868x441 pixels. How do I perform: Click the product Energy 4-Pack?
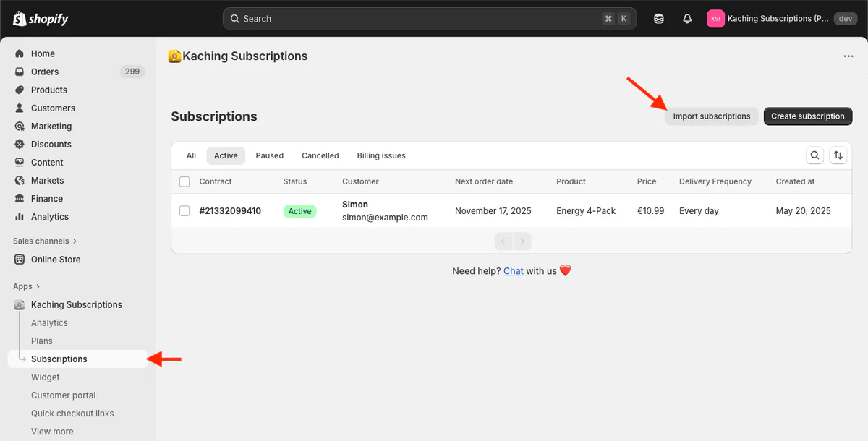pos(586,211)
